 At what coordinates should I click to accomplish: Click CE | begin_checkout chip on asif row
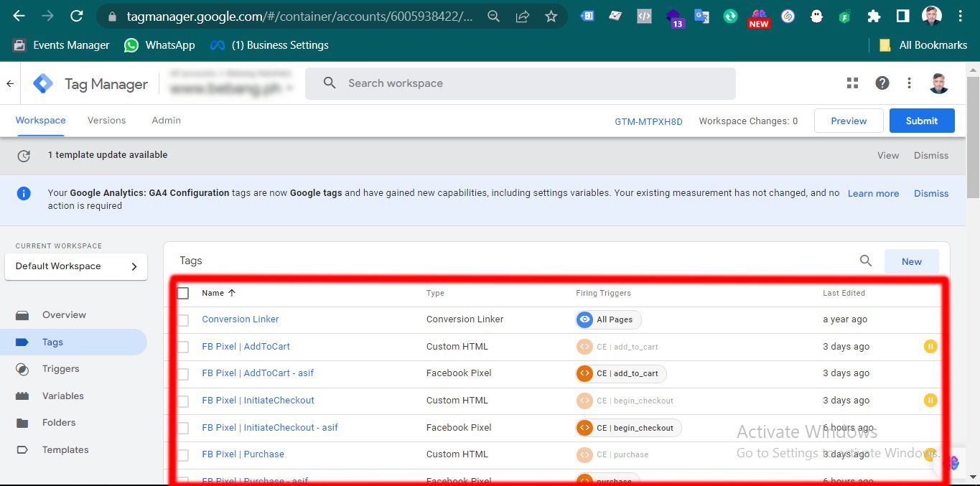(629, 428)
